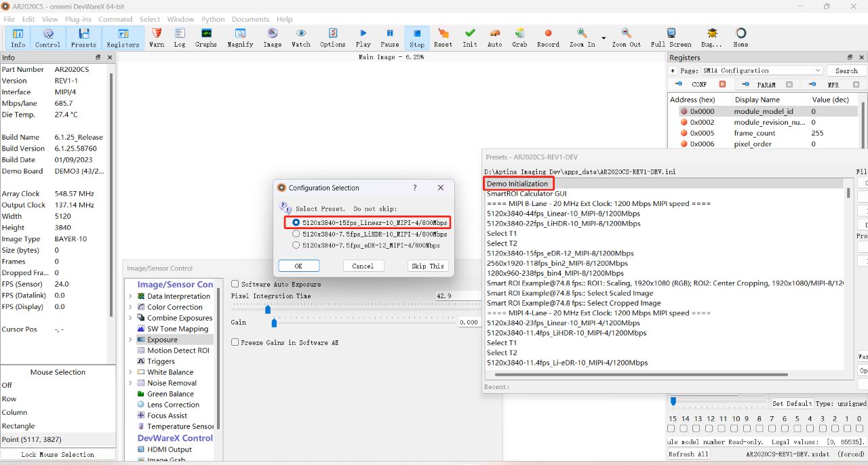Enable Software Auto Exposure checkbox
The height and width of the screenshot is (465, 868).
pos(235,284)
